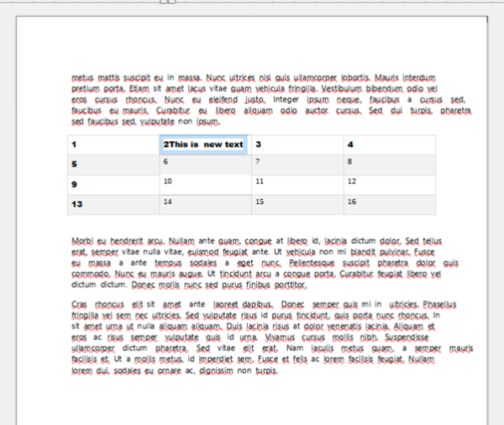
Task: Select the bold cell "13" in last row
Action: tap(113, 205)
